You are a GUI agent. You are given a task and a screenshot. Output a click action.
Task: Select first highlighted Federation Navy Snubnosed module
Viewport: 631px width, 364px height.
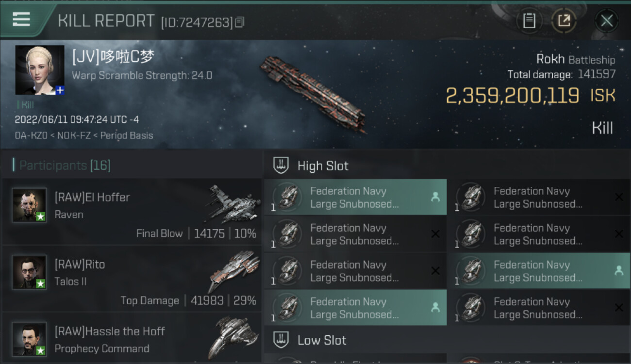[x=355, y=198]
